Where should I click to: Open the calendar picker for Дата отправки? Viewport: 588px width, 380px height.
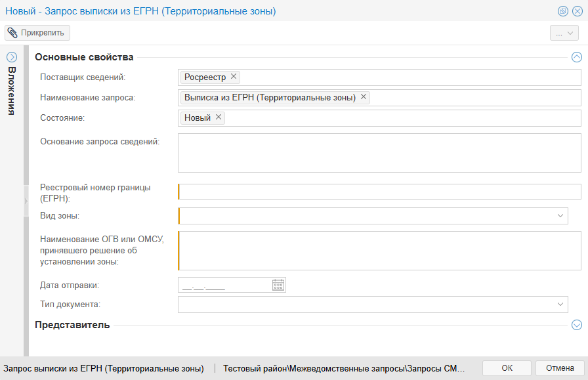[x=278, y=285]
